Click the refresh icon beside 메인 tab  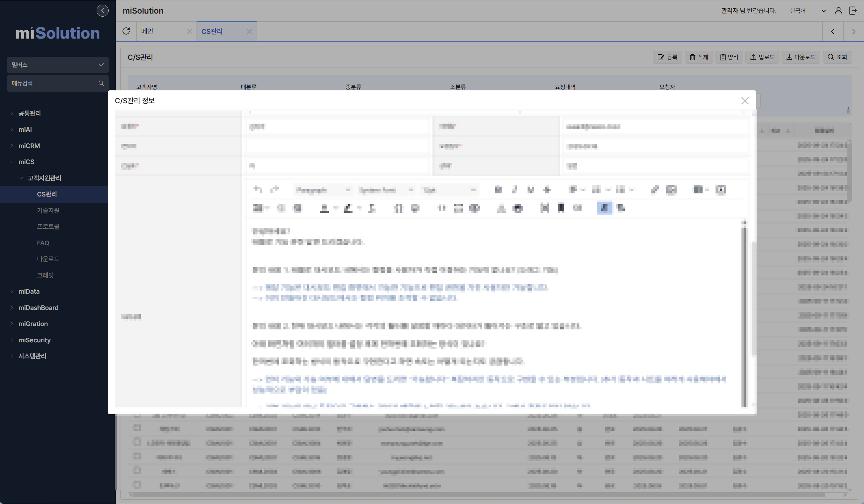click(126, 31)
